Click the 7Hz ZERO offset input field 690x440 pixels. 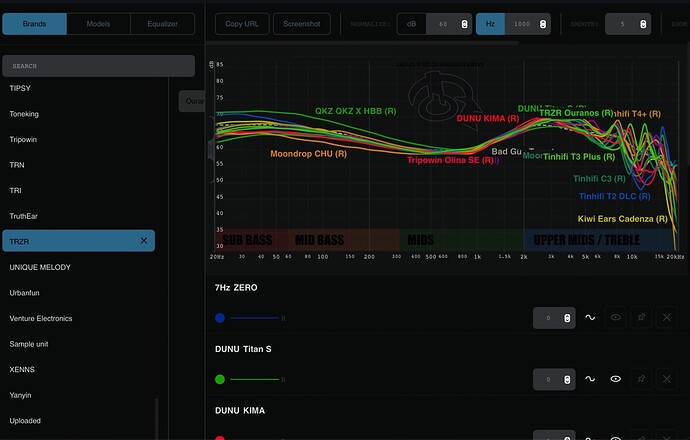coord(554,318)
